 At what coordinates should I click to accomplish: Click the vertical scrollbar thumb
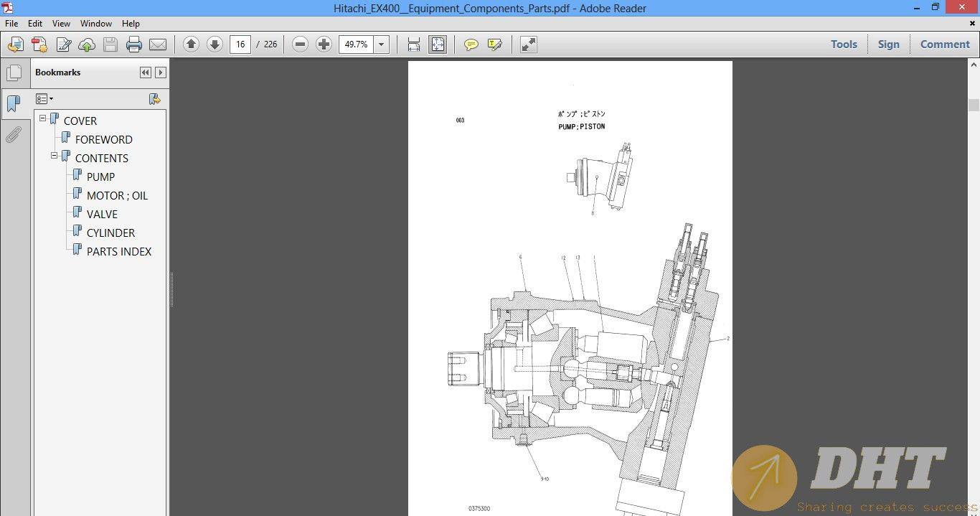(974, 105)
